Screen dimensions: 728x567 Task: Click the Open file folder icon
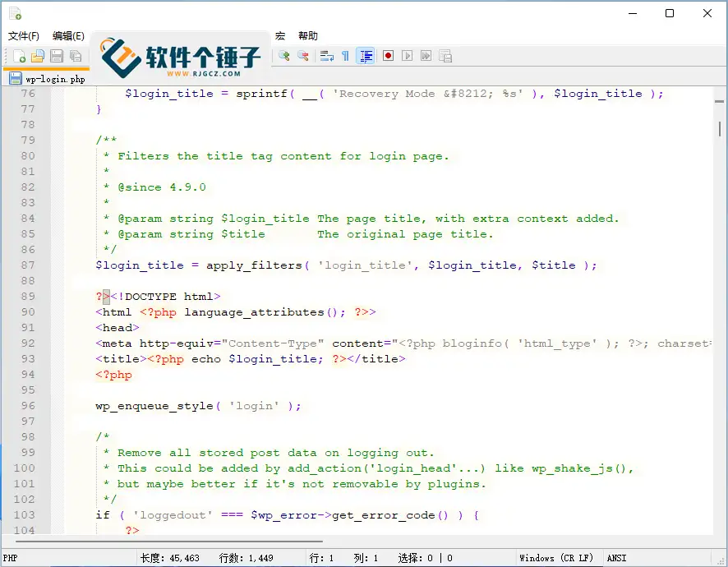coord(38,56)
